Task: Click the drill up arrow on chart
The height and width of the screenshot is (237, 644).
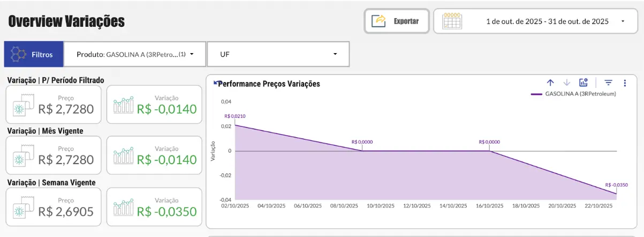Action: point(550,83)
